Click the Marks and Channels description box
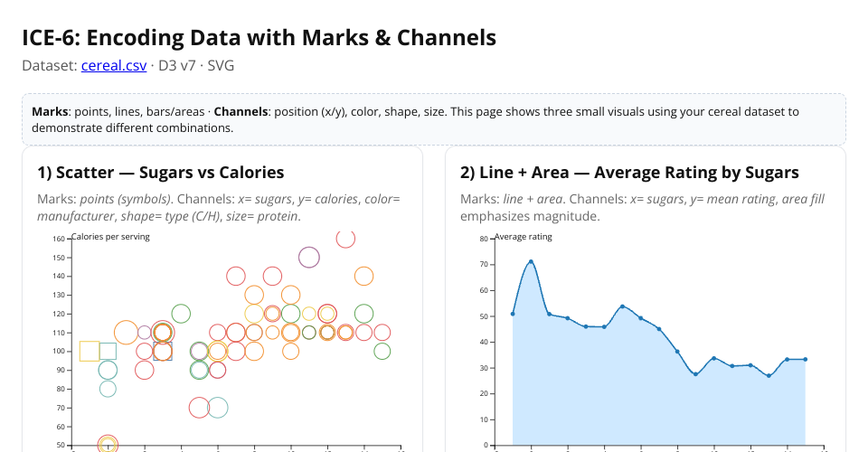This screenshot has height=452, width=868. (434, 119)
